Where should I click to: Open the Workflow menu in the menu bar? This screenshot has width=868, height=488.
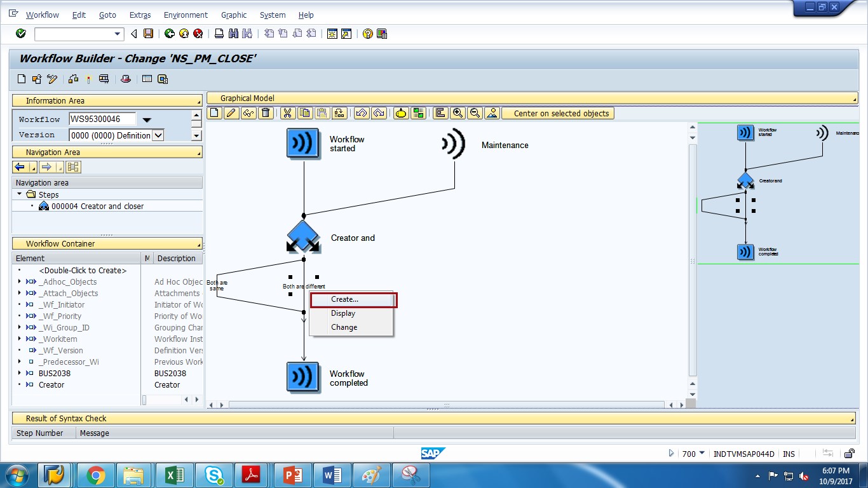pos(42,15)
